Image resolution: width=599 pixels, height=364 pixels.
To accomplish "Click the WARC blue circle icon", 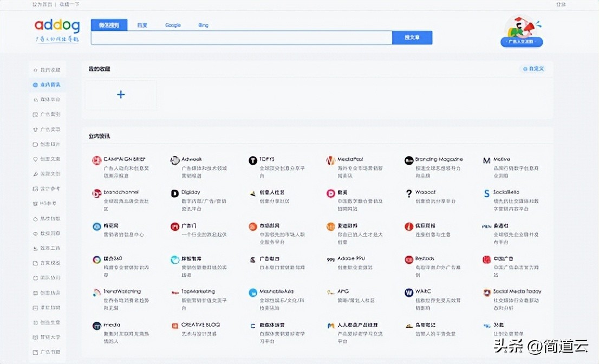I will pos(409,292).
